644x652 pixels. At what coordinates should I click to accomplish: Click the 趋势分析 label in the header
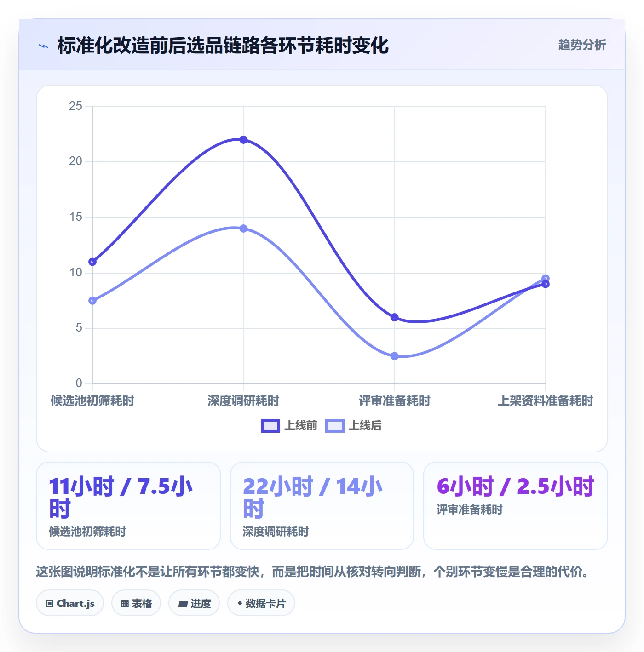point(582,45)
